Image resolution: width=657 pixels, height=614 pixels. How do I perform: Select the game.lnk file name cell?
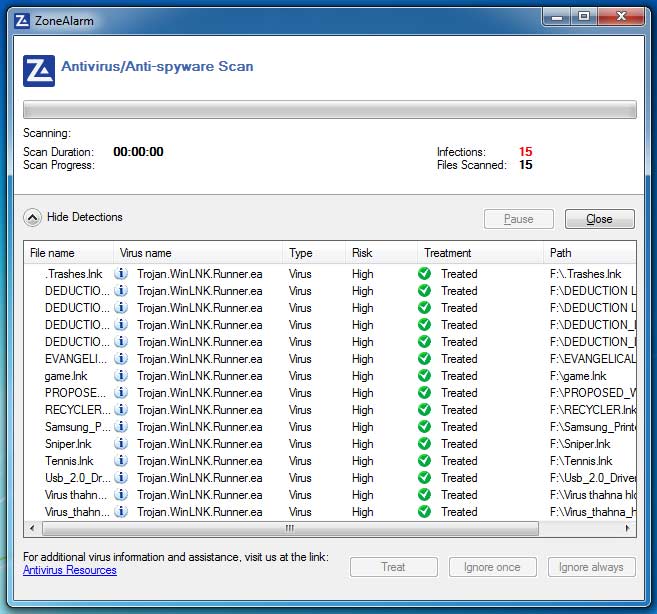66,376
